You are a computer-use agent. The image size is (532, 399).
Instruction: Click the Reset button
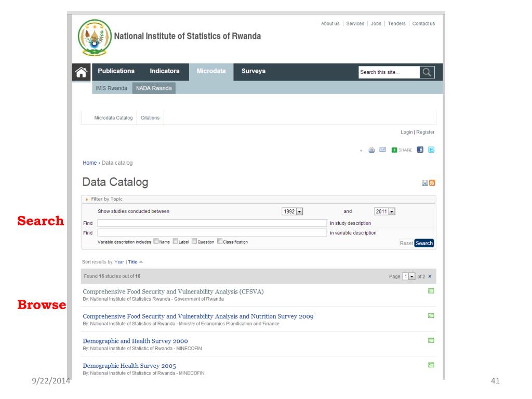click(406, 243)
